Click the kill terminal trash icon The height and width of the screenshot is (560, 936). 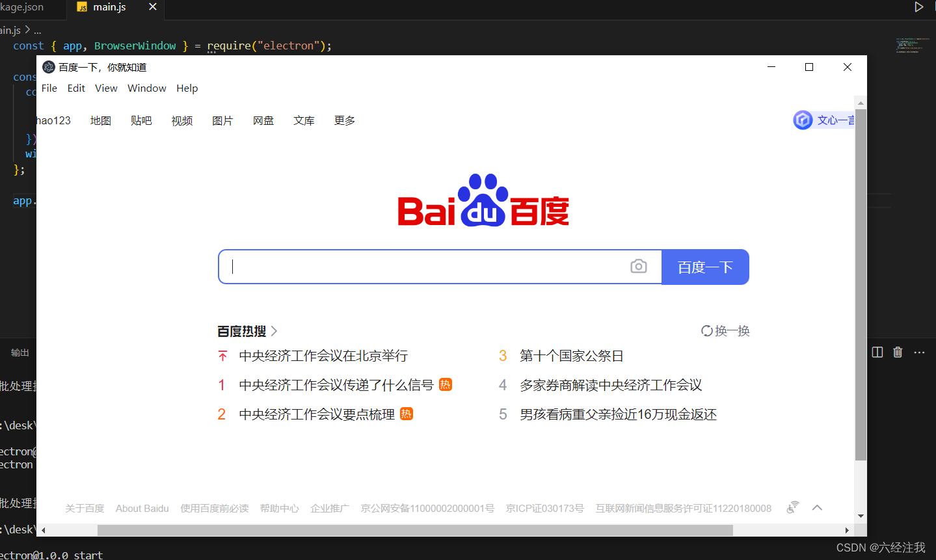(898, 352)
